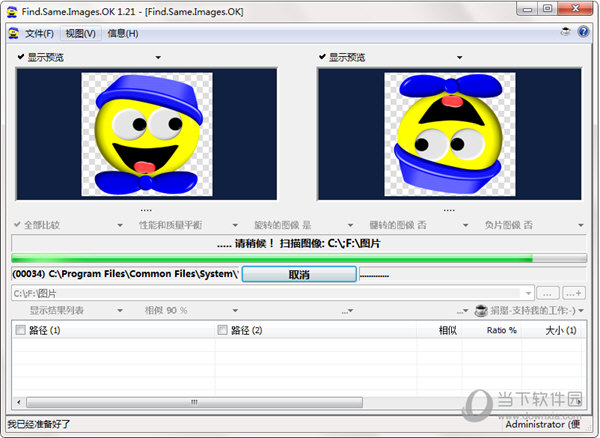Click the app icon in the title bar

pyautogui.click(x=12, y=11)
